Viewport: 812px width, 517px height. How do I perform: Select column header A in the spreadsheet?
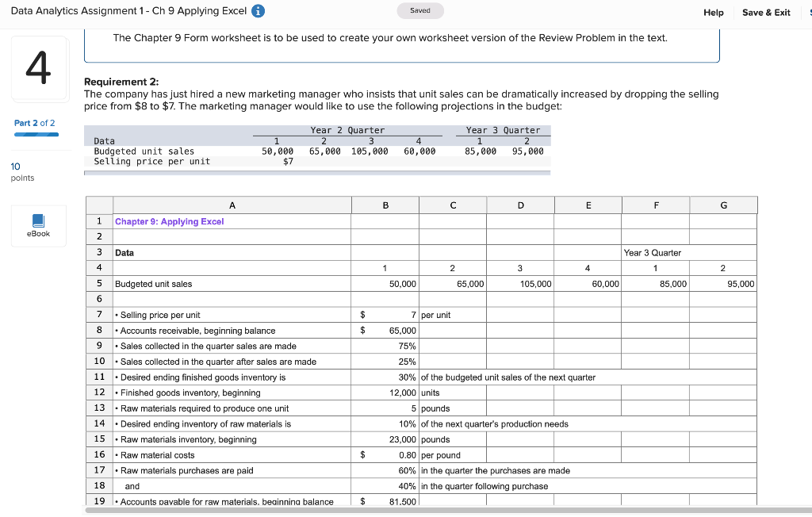pyautogui.click(x=232, y=205)
